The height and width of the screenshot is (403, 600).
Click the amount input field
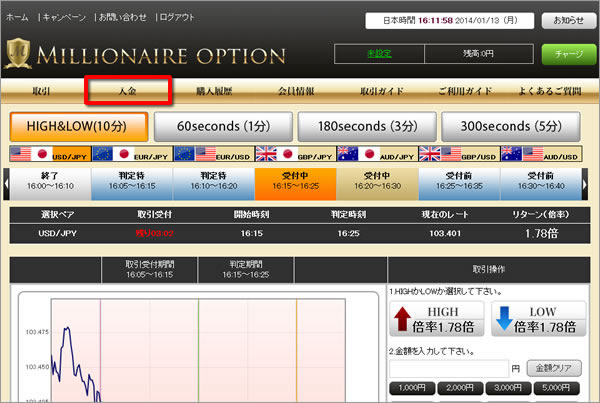pos(449,368)
